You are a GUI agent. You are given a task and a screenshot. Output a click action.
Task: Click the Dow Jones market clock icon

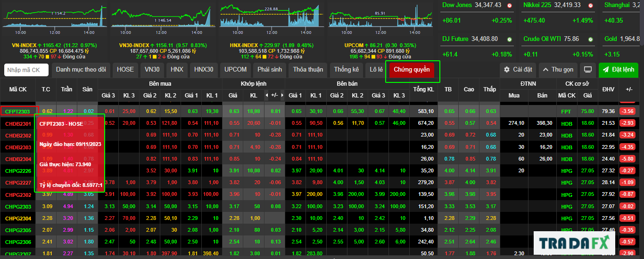pos(510,5)
